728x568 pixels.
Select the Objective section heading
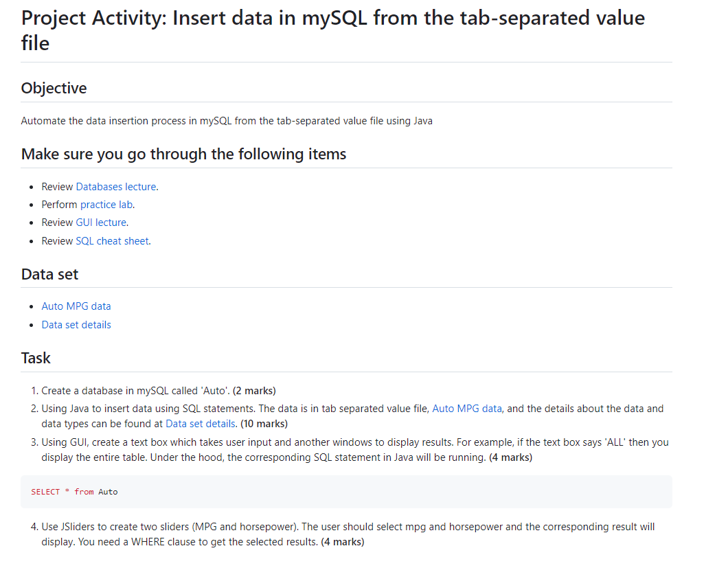[x=54, y=88]
